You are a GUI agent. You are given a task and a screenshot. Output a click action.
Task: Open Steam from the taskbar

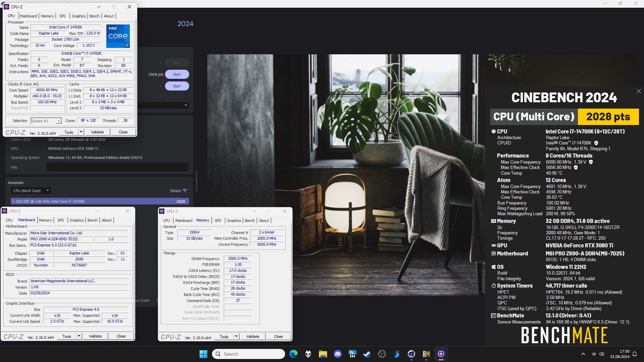pyautogui.click(x=367, y=354)
